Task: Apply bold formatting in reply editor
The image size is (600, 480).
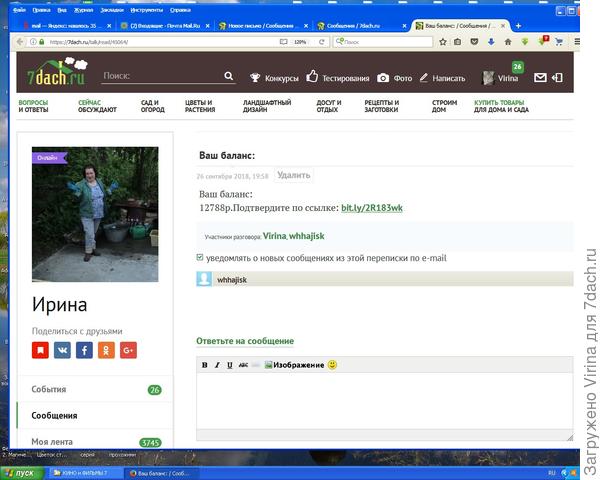Action: pos(205,365)
